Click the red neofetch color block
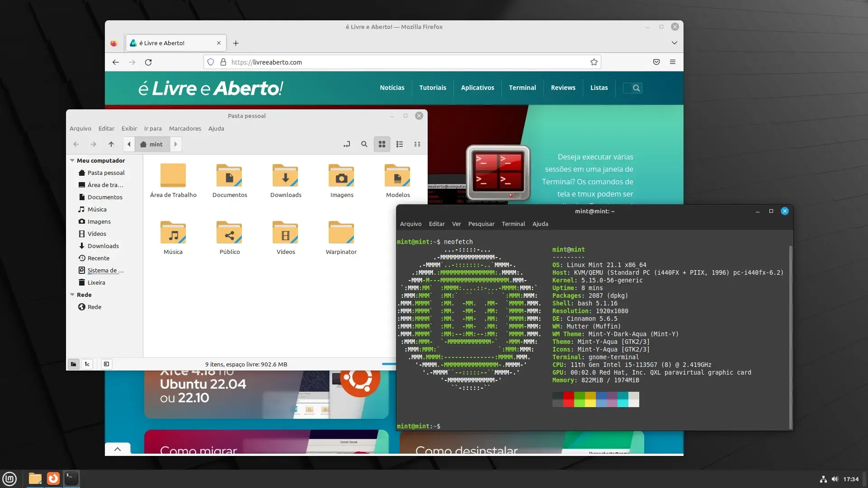Image resolution: width=868 pixels, height=488 pixels. pyautogui.click(x=568, y=399)
